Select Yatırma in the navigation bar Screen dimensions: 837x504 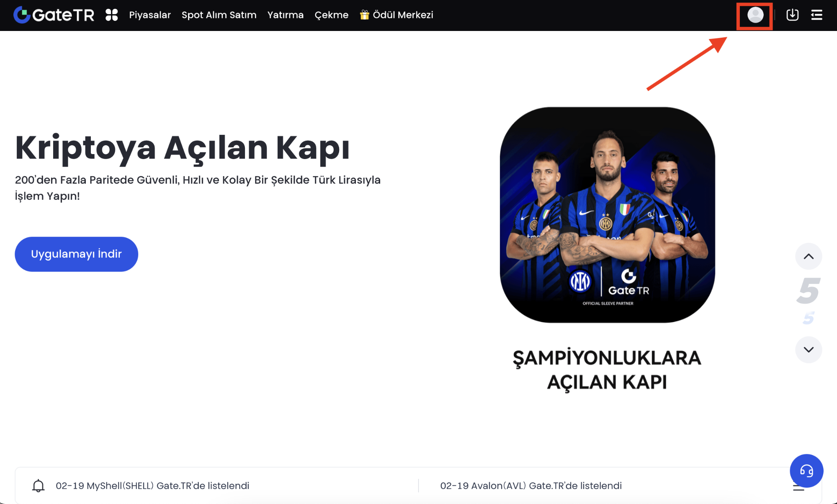(286, 15)
